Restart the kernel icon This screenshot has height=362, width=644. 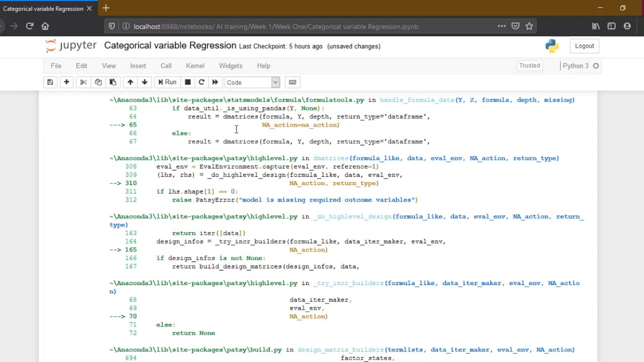[201, 82]
